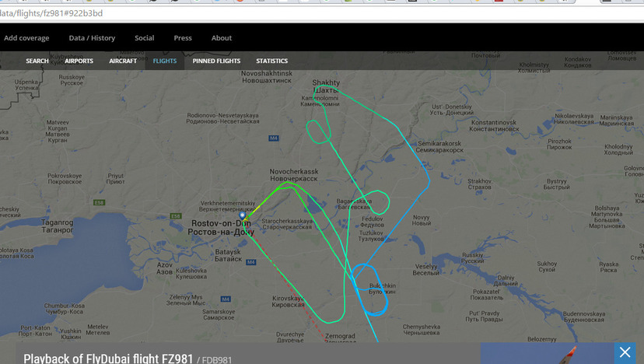
Task: Open the PINNED FLIGHTS tab
Action: click(216, 61)
